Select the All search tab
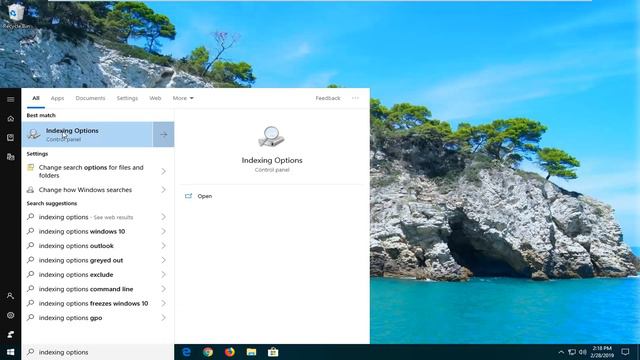Screen dimensions: 640x360 tap(36, 98)
